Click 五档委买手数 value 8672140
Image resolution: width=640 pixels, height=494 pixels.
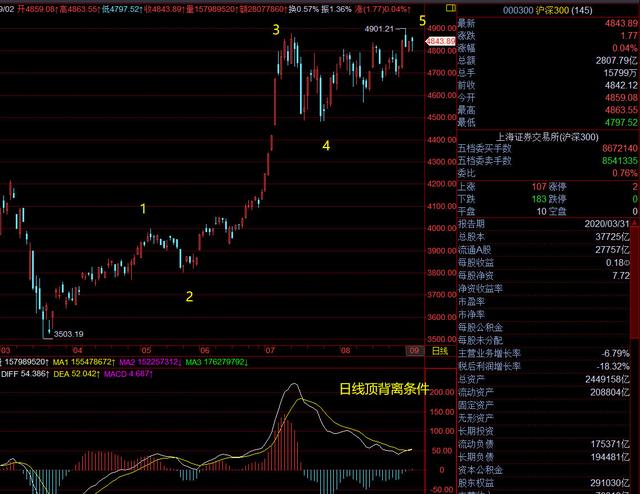620,149
